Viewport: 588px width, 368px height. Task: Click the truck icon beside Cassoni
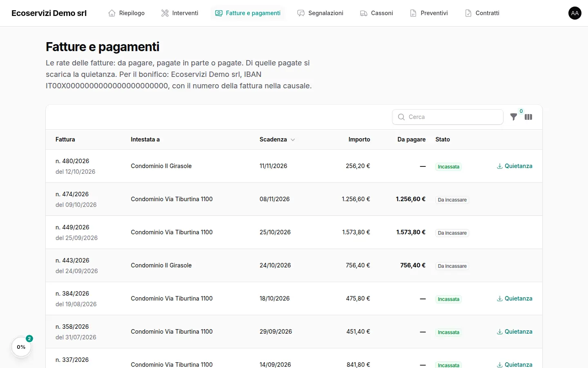364,13
